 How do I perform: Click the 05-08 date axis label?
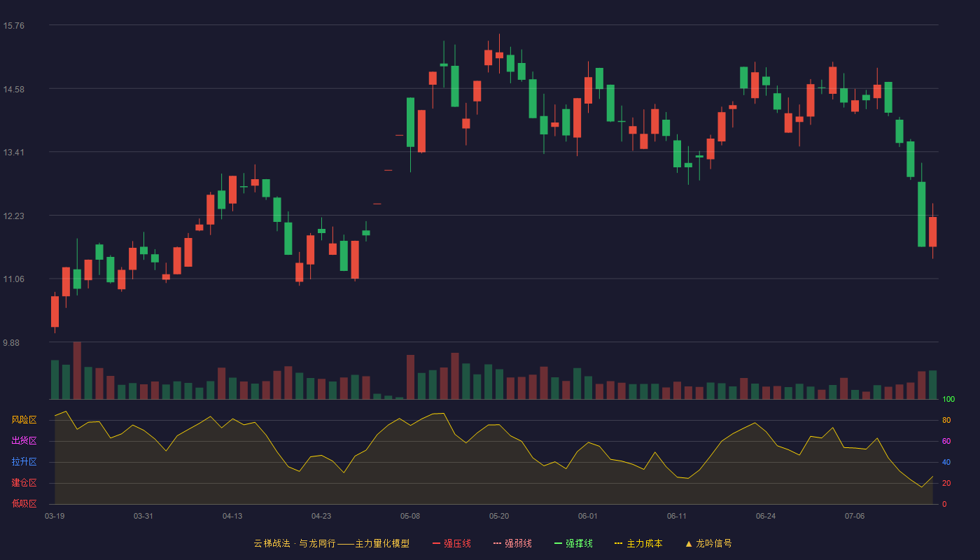(x=410, y=516)
